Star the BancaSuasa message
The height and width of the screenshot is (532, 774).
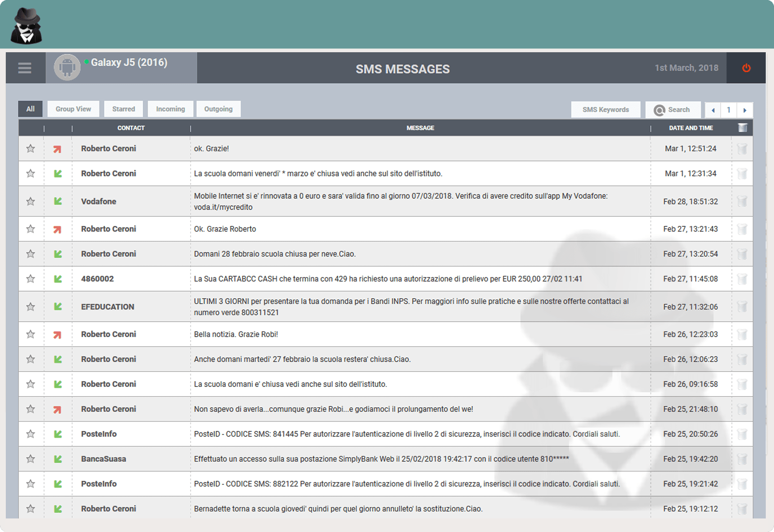point(30,459)
